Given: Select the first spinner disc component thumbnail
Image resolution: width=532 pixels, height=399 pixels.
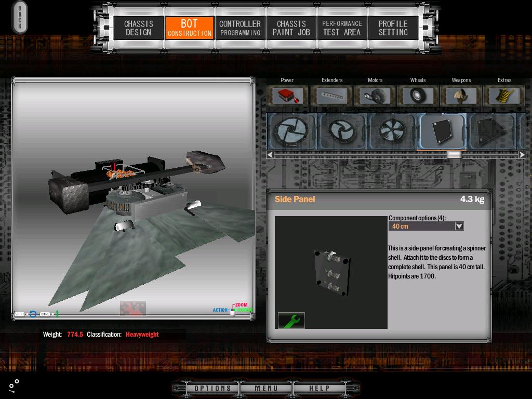Looking at the screenshot, I should (292, 131).
